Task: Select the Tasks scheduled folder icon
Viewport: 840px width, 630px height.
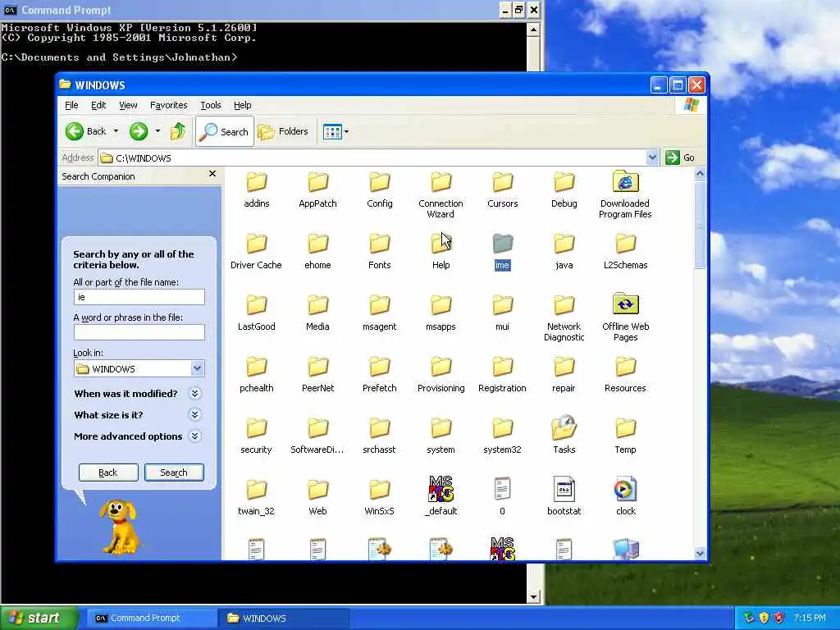Action: point(564,427)
